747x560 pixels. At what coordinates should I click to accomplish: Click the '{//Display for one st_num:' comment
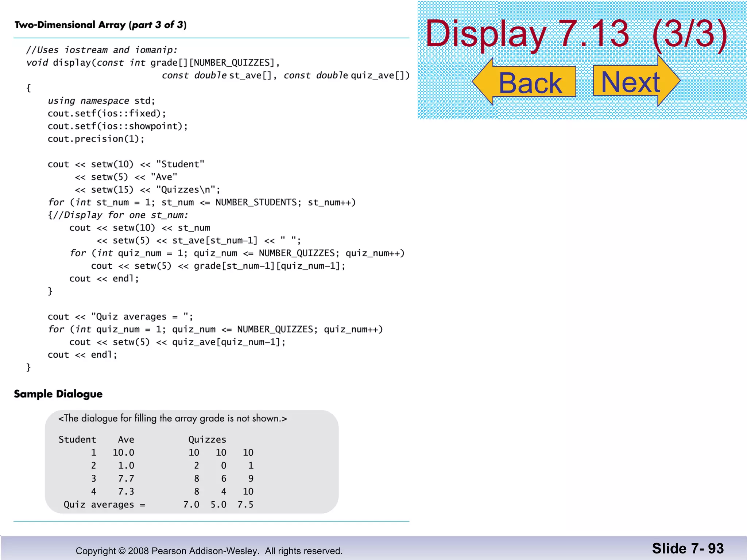point(118,215)
